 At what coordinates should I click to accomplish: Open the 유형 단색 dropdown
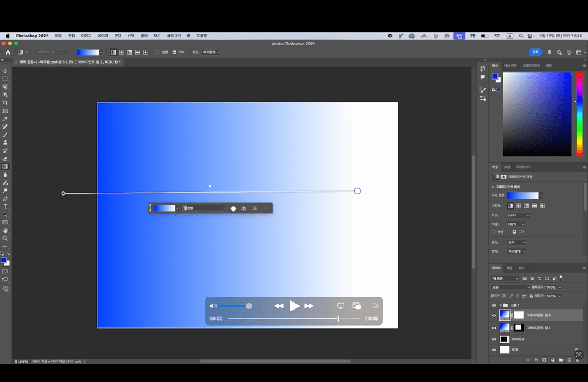(516, 242)
